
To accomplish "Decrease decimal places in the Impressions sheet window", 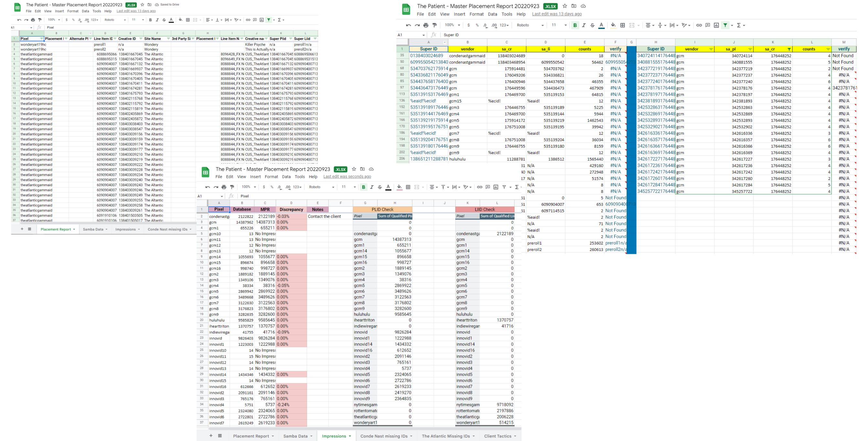I will point(279,187).
